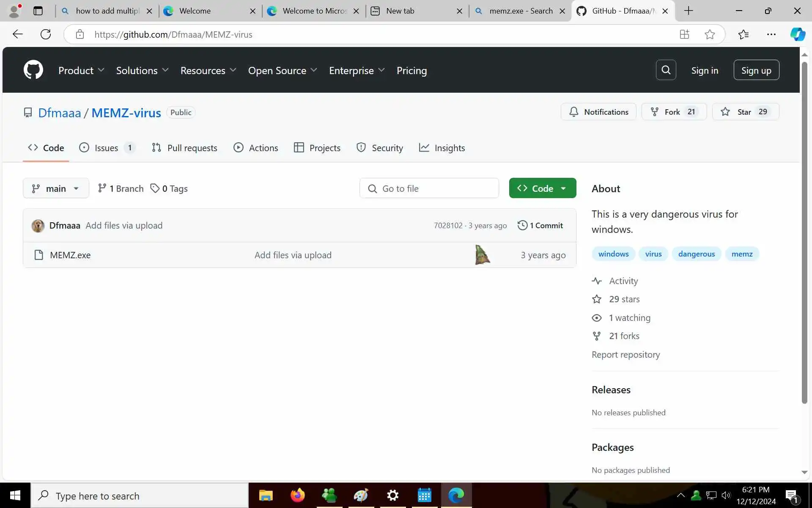Expand the main branch dropdown
The height and width of the screenshot is (508, 812).
click(56, 188)
